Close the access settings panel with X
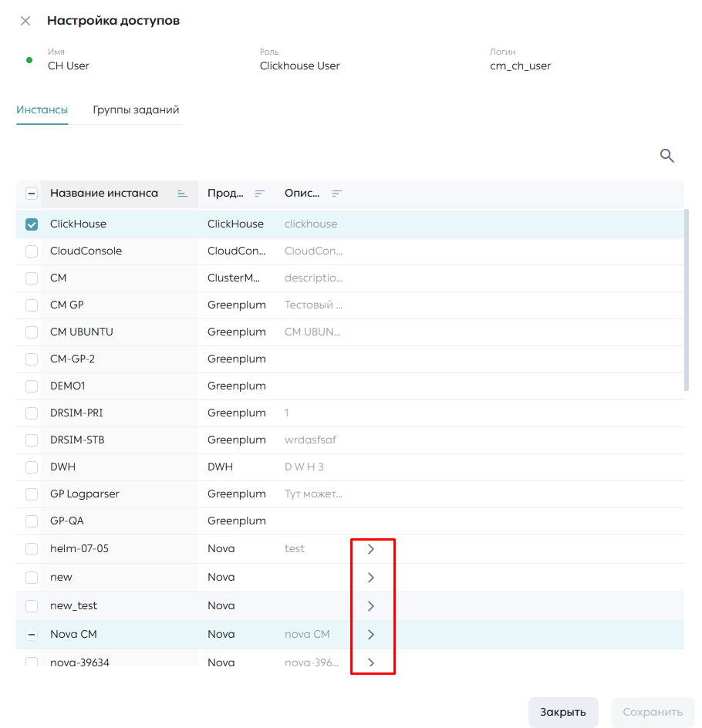This screenshot has height=728, width=702. pyautogui.click(x=25, y=21)
